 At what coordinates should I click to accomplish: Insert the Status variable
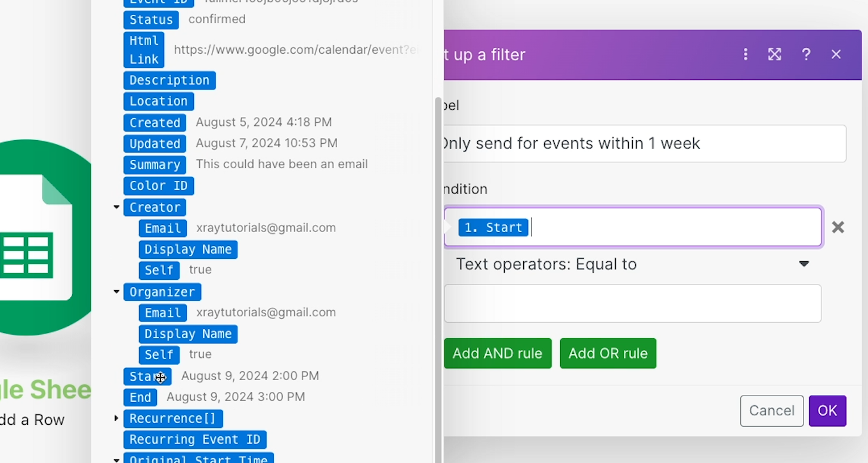click(x=151, y=20)
